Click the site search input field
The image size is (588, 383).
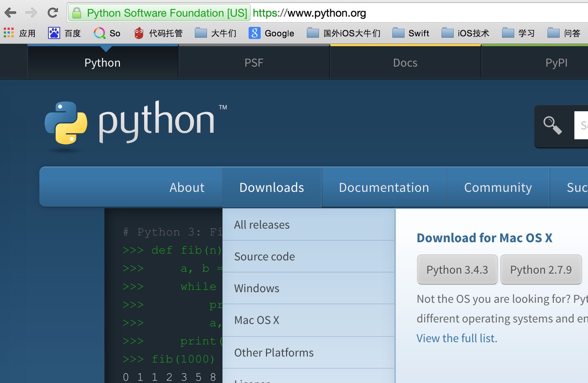pos(581,125)
